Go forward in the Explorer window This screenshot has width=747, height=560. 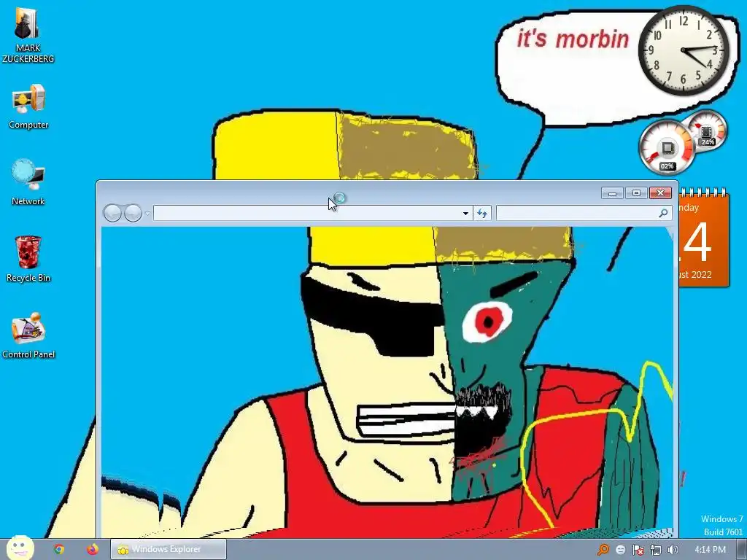133,213
